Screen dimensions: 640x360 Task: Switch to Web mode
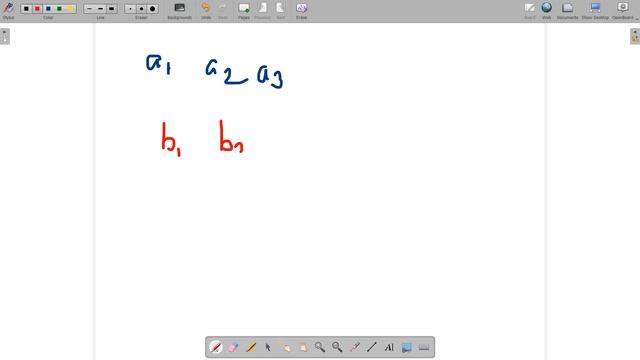547,11
